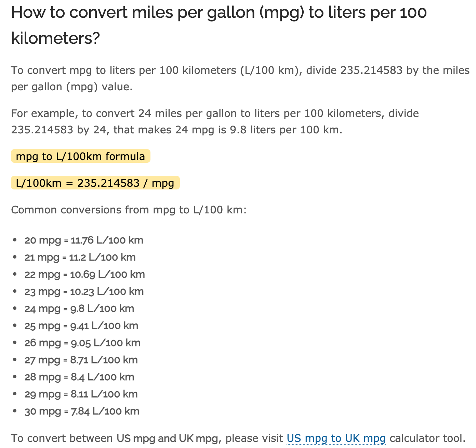476x448 pixels.
Task: Click the '24 mpg = 9.8 L/100 km' list item
Action: pos(79,308)
